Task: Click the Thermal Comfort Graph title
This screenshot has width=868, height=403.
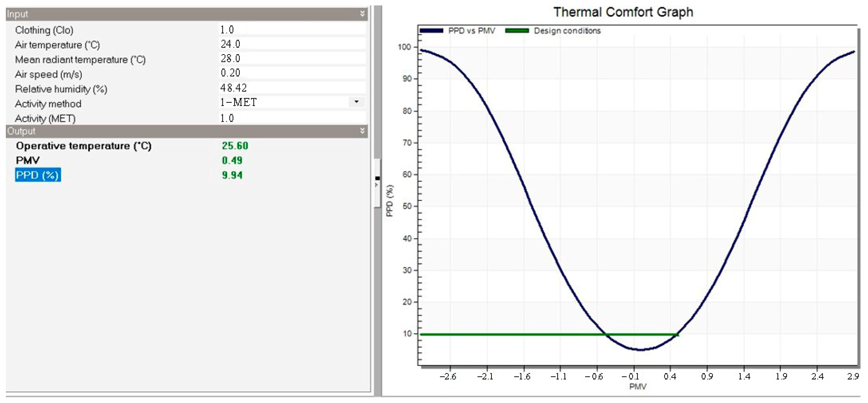Action: coord(623,12)
